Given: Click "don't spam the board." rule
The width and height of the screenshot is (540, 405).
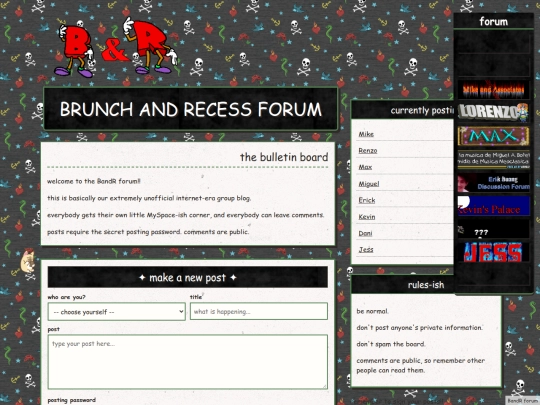Looking at the screenshot, I should pos(391,344).
